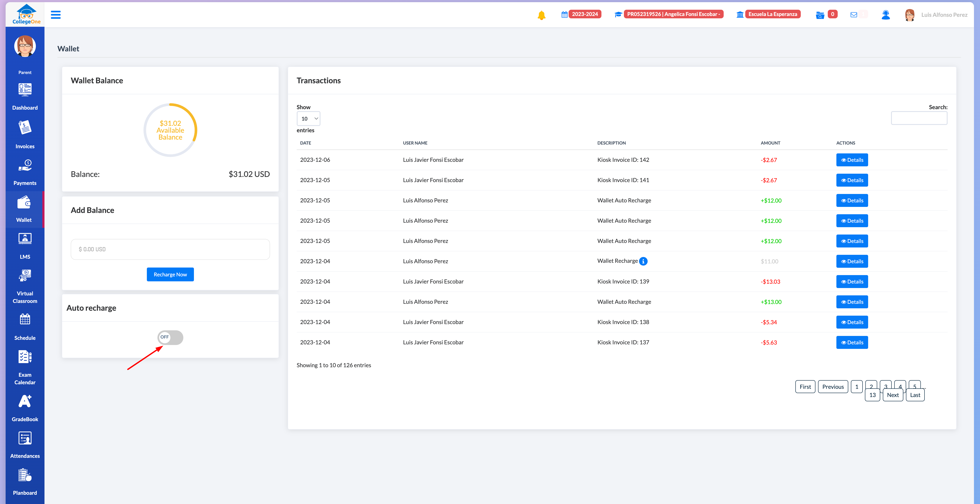Go to the Dashboard menu item
This screenshot has width=980, height=504.
click(25, 108)
